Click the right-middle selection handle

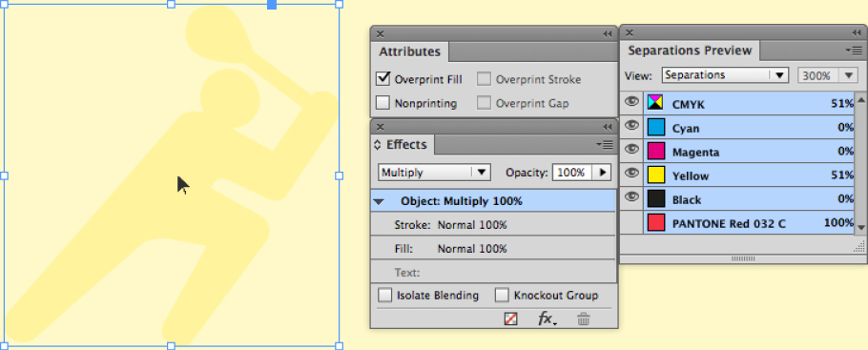coord(340,175)
